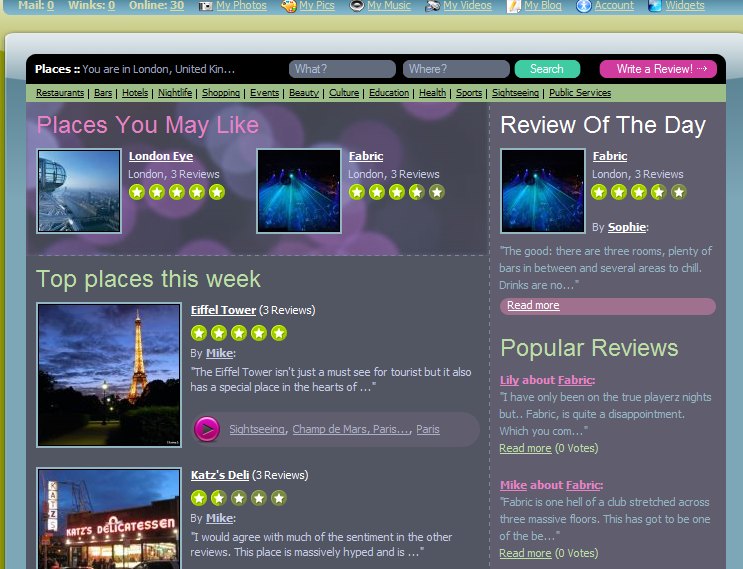Click the pink arrow icon under Eiffel Tower
743x569 pixels.
coord(207,429)
